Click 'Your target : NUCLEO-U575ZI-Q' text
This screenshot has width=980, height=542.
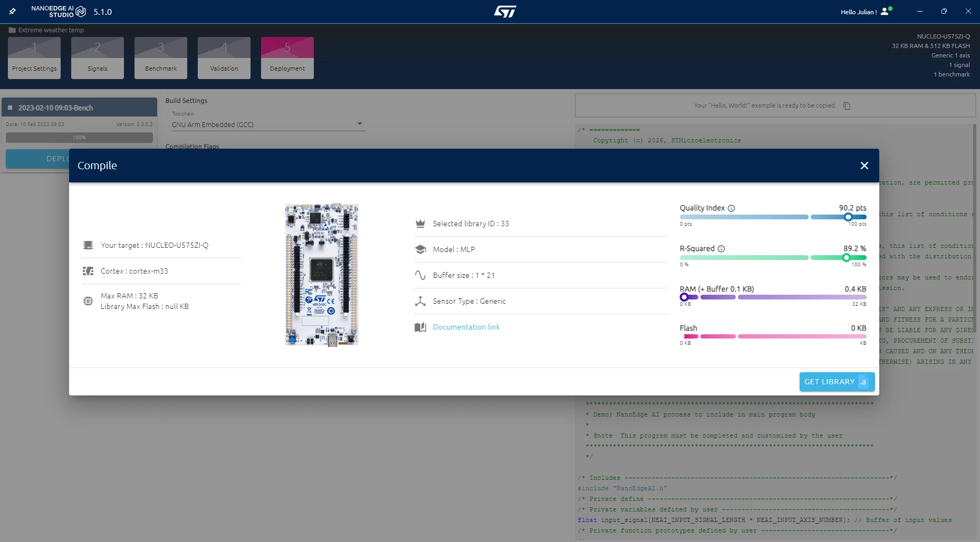click(x=155, y=245)
